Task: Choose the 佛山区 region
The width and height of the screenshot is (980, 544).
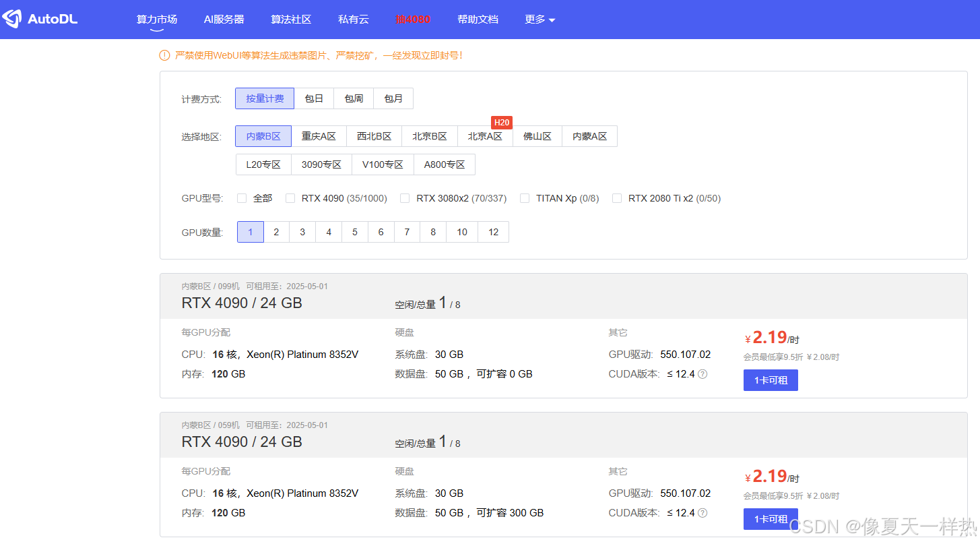Action: click(x=537, y=136)
